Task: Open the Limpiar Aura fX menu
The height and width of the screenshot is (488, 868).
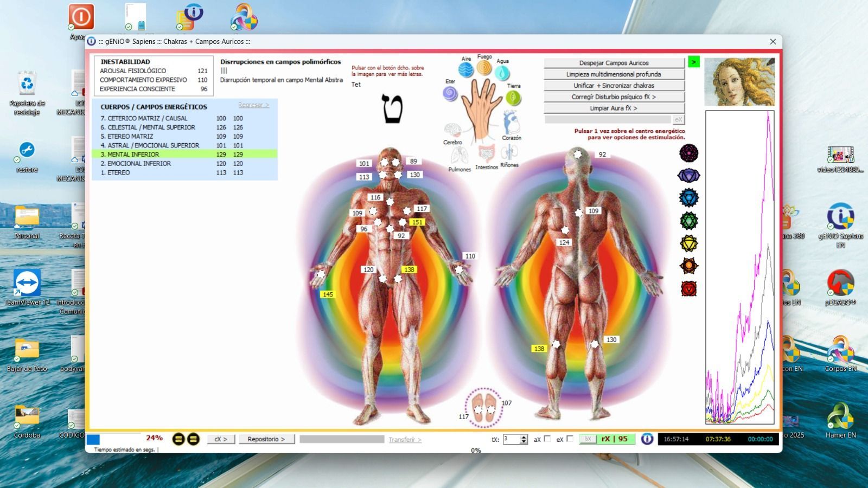Action: [x=614, y=108]
